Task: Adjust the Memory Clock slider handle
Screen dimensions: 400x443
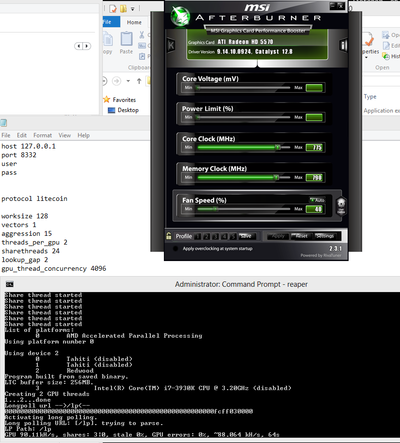Action: pyautogui.click(x=276, y=177)
